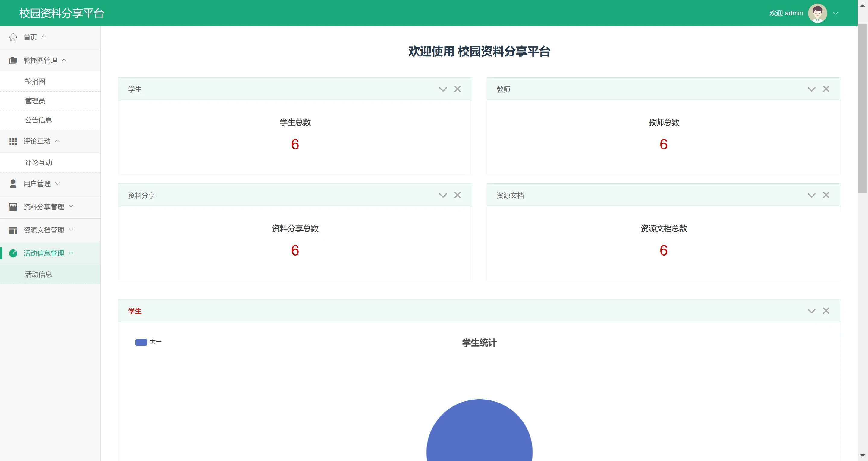Collapse the 资料分享 card with chevron
868x461 pixels.
[x=443, y=196]
